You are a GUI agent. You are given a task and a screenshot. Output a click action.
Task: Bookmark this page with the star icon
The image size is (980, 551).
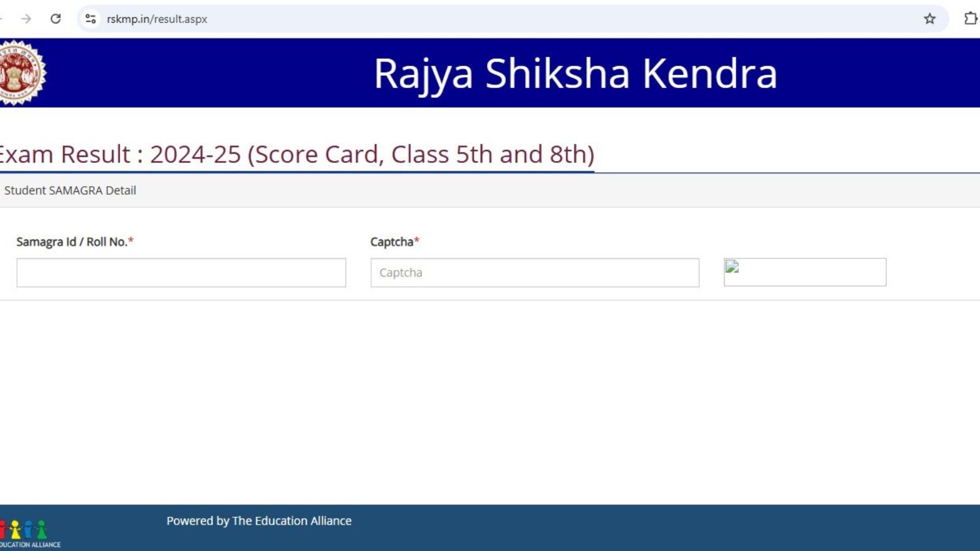[929, 19]
